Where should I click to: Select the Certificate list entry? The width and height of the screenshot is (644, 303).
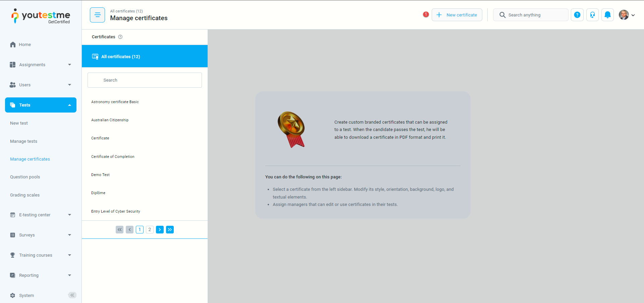[x=100, y=138]
